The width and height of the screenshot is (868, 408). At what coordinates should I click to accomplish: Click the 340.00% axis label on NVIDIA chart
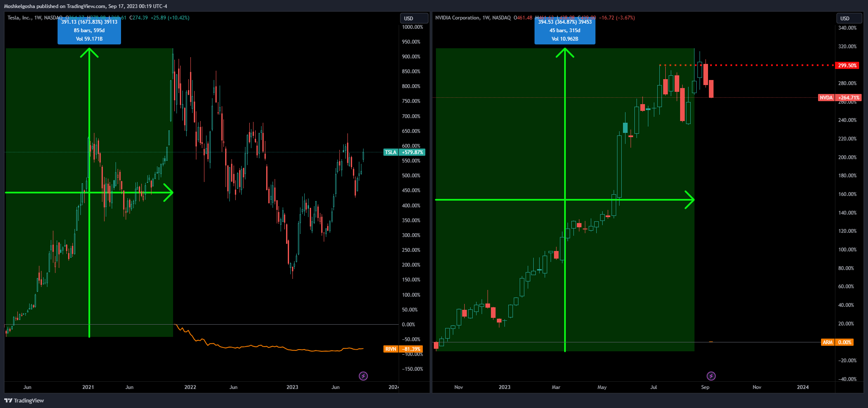coord(847,28)
